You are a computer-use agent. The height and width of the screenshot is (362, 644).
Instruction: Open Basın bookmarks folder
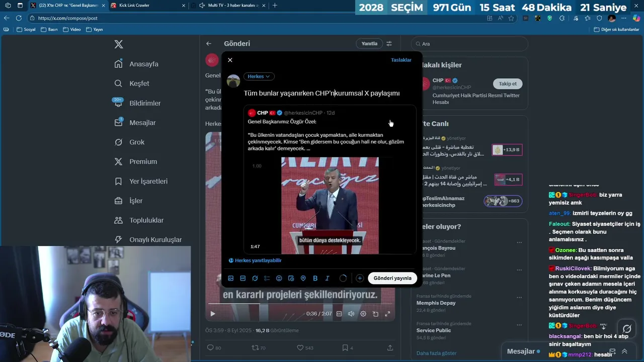[x=49, y=30]
